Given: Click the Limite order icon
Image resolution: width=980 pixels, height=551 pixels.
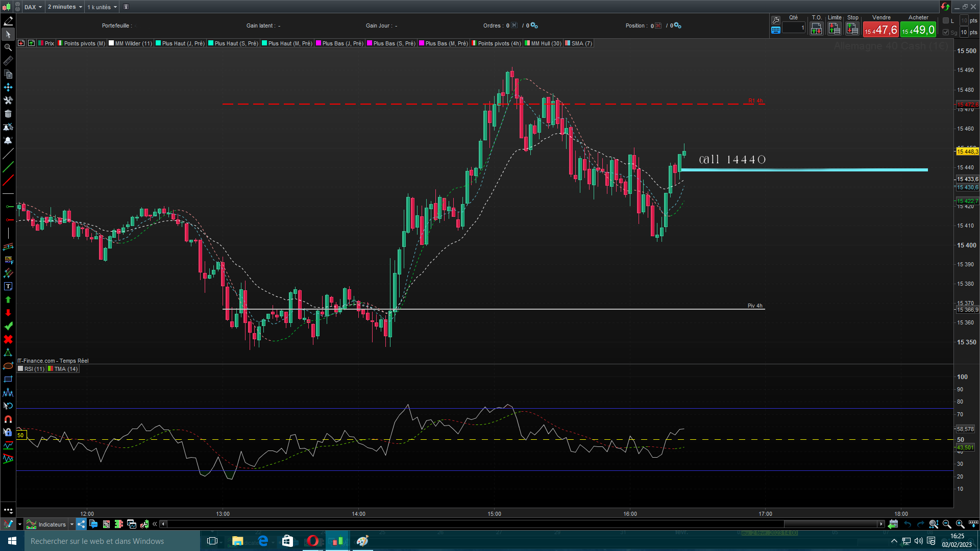Looking at the screenshot, I should pyautogui.click(x=834, y=29).
